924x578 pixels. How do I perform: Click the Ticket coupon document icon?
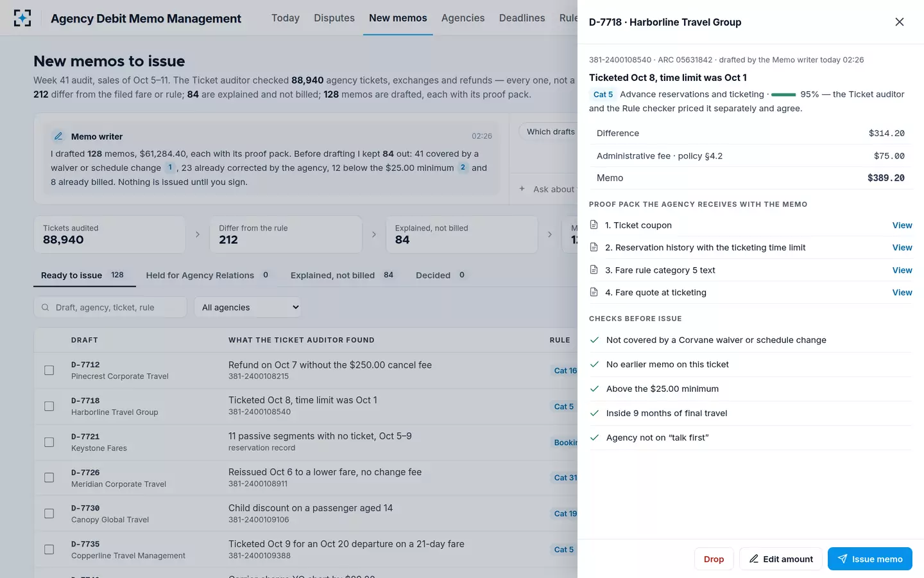(594, 225)
